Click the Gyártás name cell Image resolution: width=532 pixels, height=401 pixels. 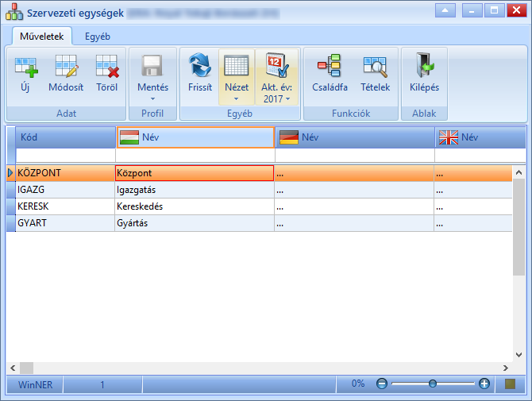195,223
